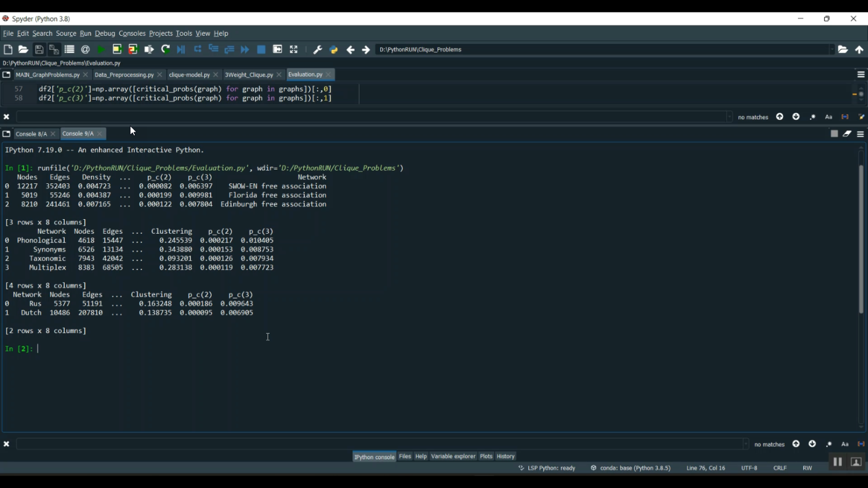Click the Save file icon

[x=39, y=50]
